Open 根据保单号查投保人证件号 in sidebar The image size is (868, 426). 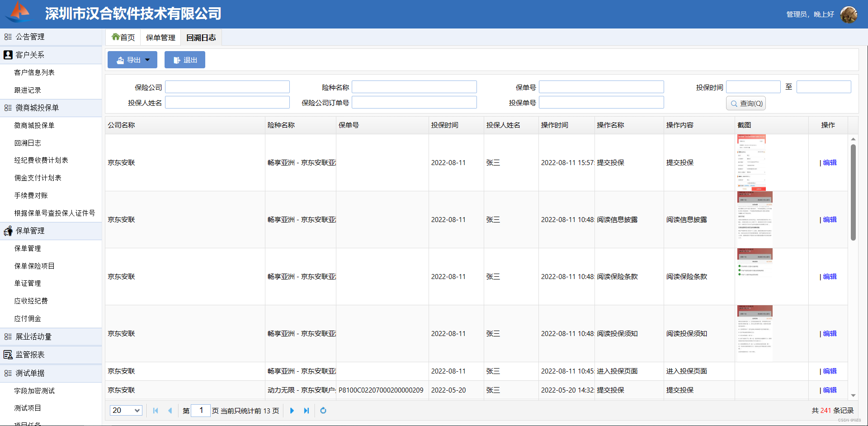click(x=55, y=213)
